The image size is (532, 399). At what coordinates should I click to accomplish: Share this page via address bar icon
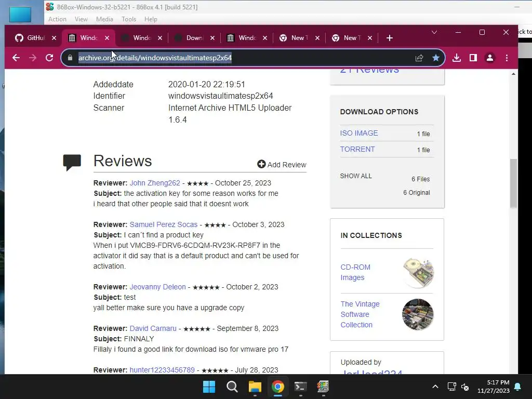point(419,58)
